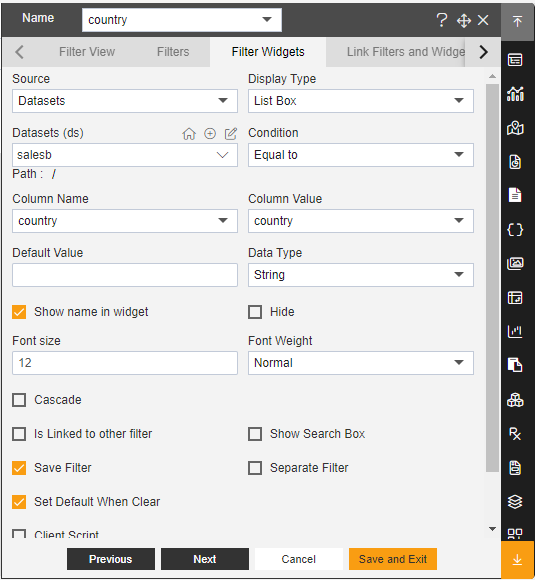Open the image gallery sidebar icon

click(515, 264)
